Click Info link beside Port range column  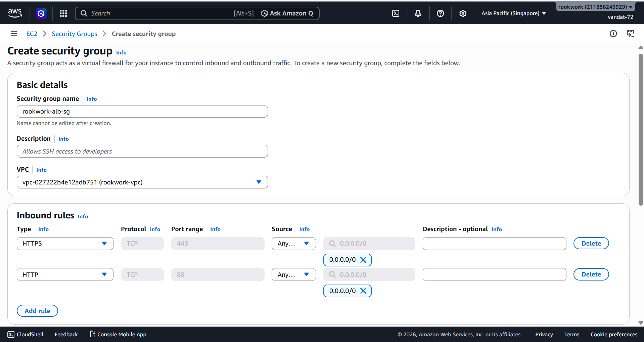(x=215, y=229)
